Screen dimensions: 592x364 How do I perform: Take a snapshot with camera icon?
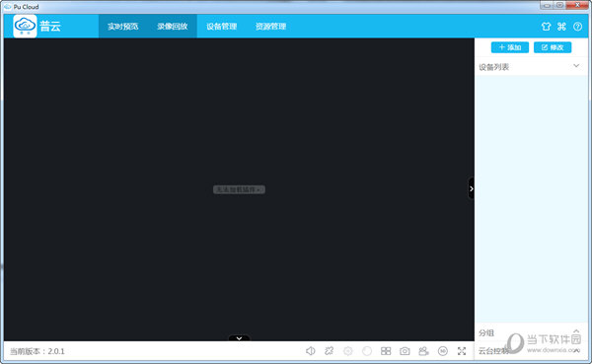coord(405,351)
